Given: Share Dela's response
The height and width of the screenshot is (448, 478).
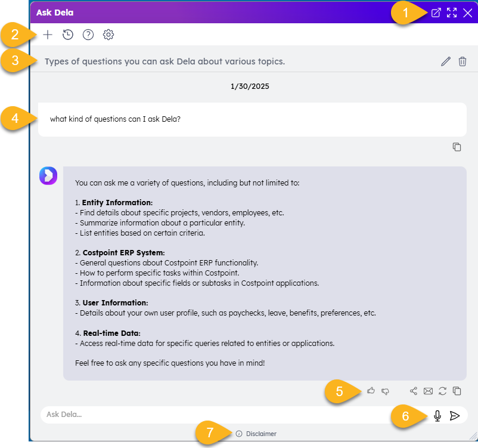Looking at the screenshot, I should pos(414,391).
